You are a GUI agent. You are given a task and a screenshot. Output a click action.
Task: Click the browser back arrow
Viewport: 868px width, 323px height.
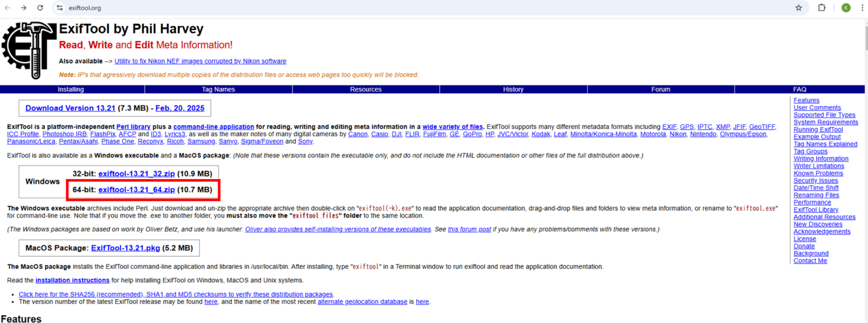[x=7, y=8]
